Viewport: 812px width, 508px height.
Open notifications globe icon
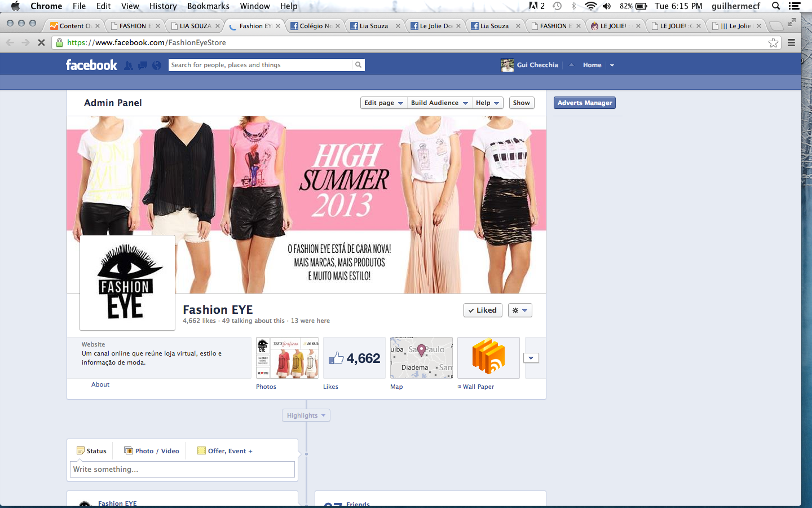tap(157, 65)
